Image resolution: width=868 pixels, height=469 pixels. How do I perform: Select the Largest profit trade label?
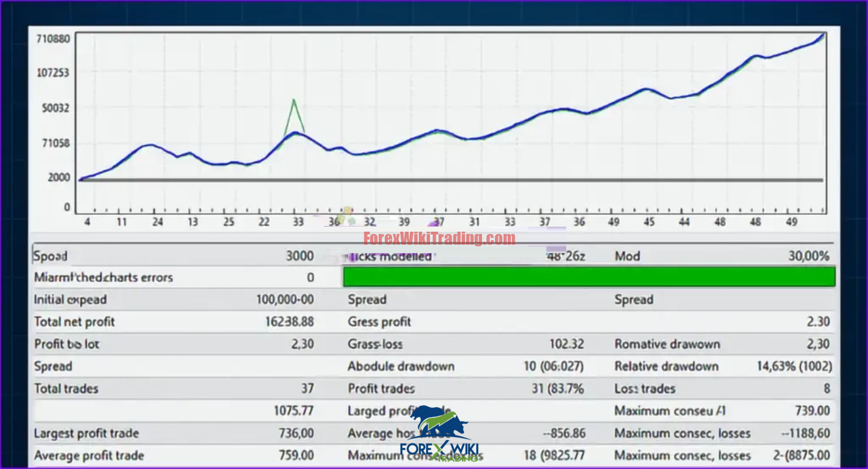[x=86, y=433]
